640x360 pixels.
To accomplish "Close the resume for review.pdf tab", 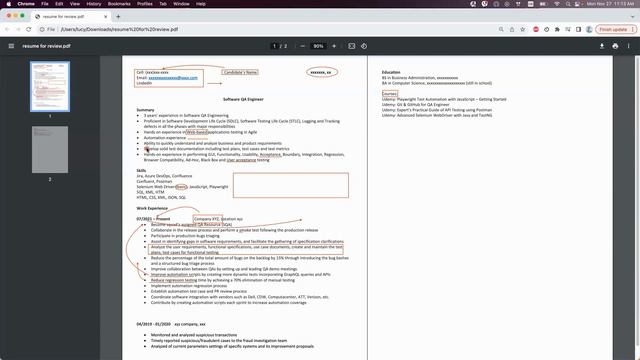I will coord(105,16).
